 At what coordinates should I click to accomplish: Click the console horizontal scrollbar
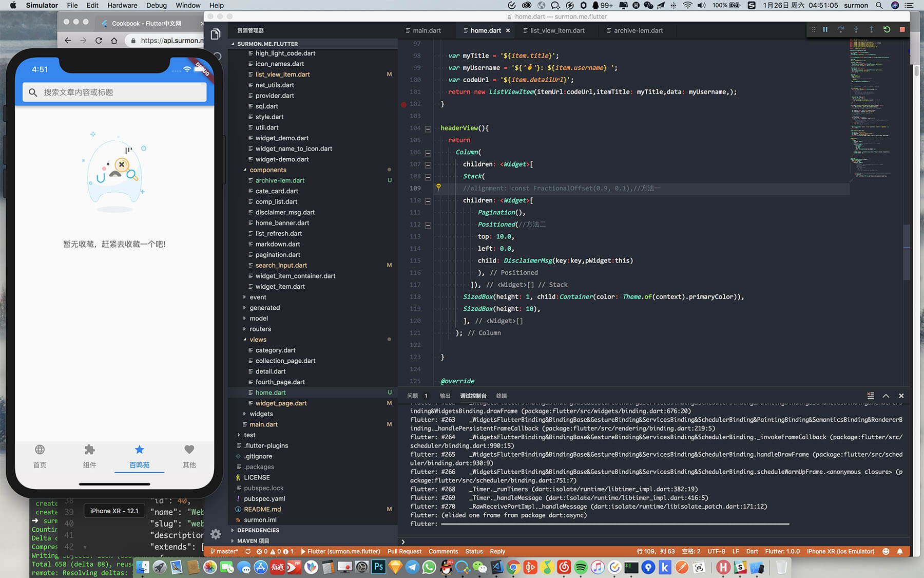(x=614, y=524)
